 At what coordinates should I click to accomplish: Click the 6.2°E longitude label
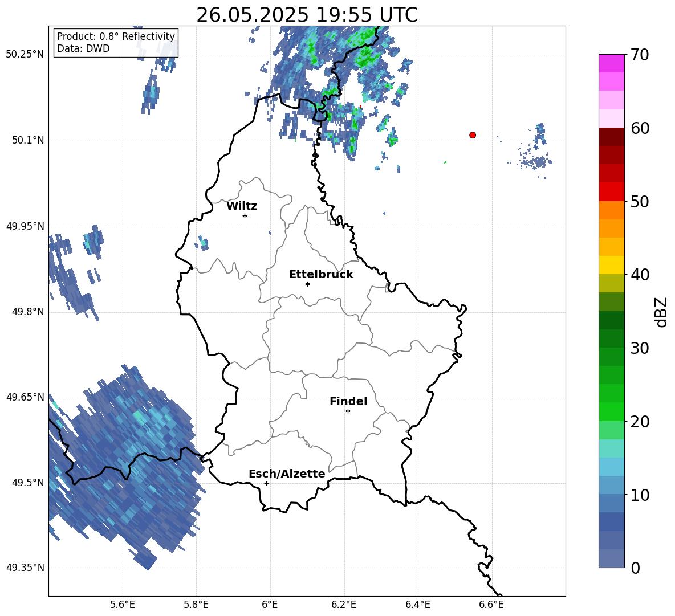point(344,605)
